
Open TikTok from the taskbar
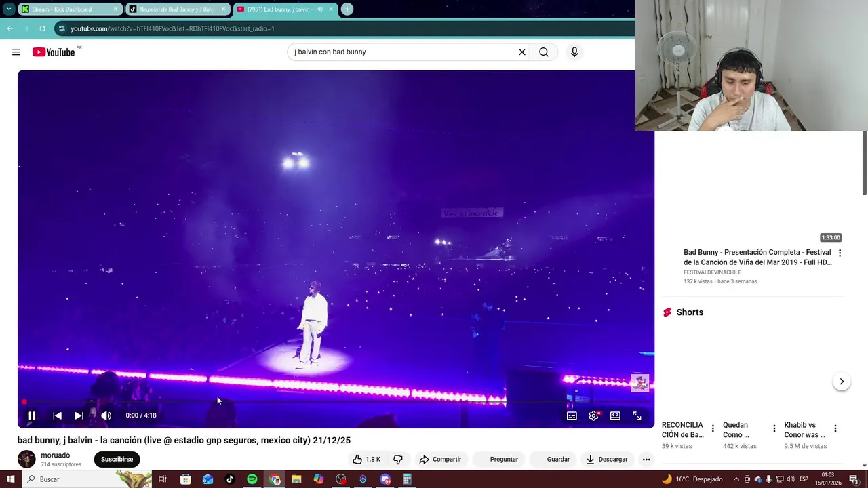point(230,479)
